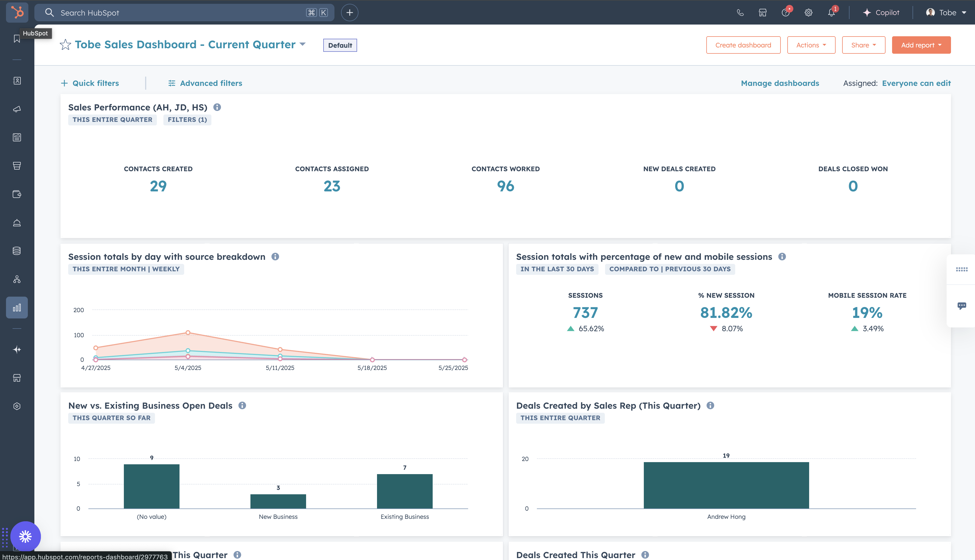975x560 pixels.
Task: Click the HubSpot sprocket logo
Action: click(17, 12)
